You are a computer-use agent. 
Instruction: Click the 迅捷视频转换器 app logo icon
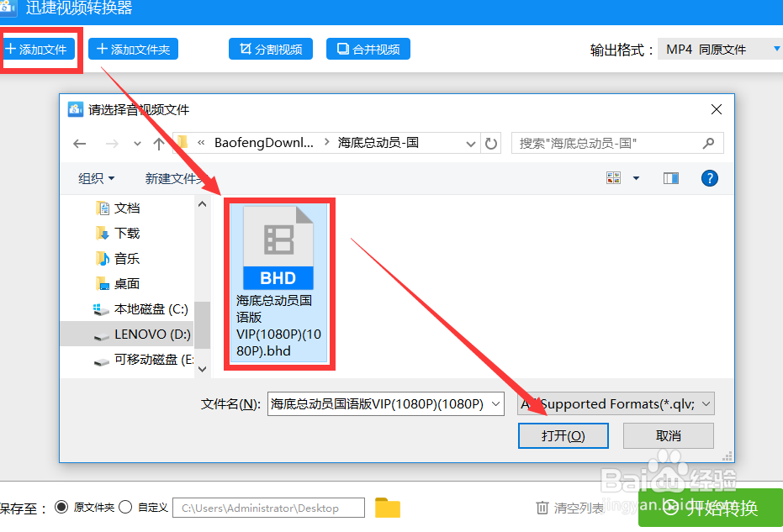8,7
